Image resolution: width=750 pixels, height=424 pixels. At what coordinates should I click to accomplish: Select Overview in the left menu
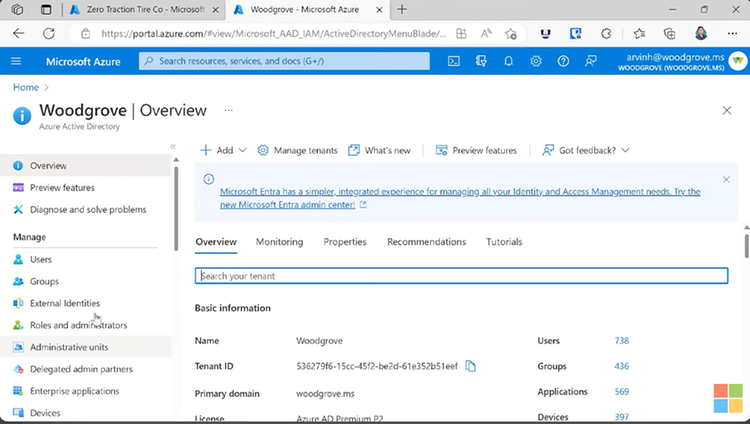click(x=86, y=166)
